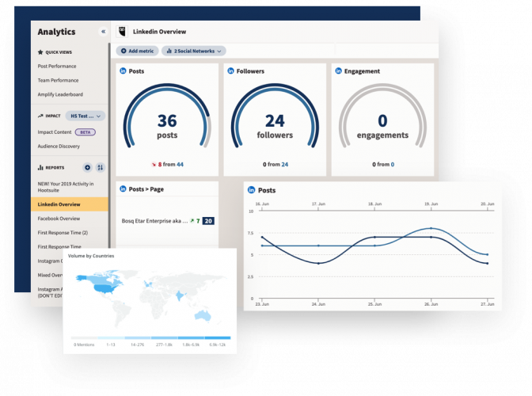Screen dimensions: 532x396
Task: Select the Linkedin Overview report
Action: [70, 204]
